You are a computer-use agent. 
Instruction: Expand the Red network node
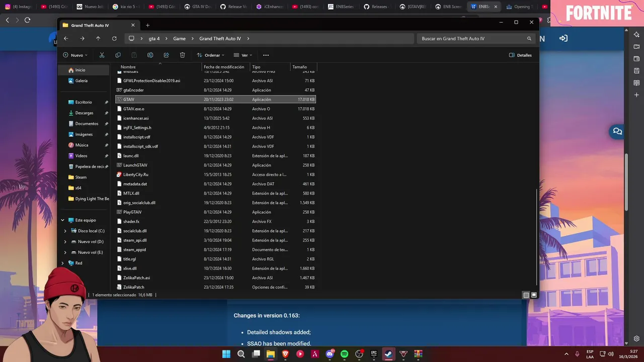pyautogui.click(x=63, y=263)
